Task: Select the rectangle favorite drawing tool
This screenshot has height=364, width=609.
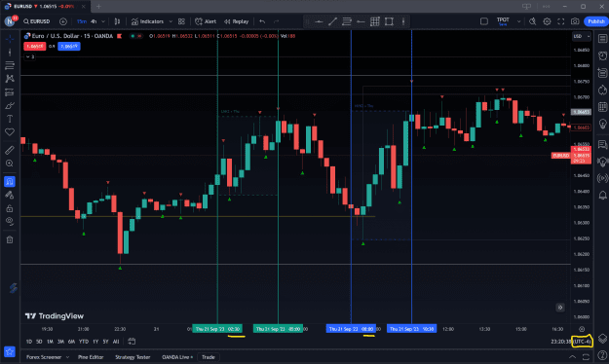Action: click(x=389, y=21)
